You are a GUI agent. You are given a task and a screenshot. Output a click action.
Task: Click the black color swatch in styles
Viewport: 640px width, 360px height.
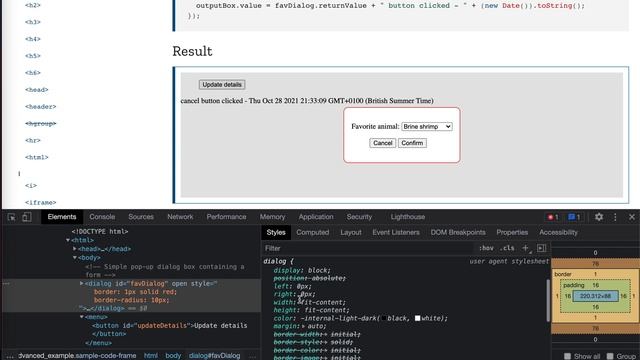(x=384, y=318)
